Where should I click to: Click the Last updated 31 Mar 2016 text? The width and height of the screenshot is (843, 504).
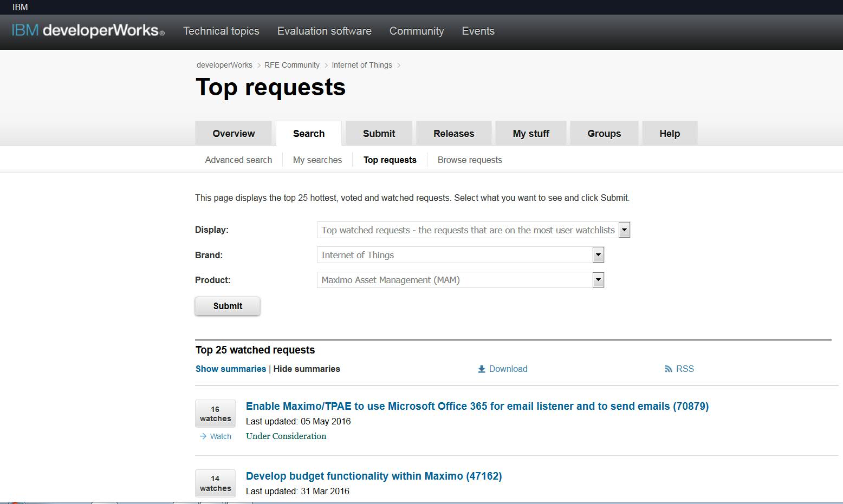point(297,491)
